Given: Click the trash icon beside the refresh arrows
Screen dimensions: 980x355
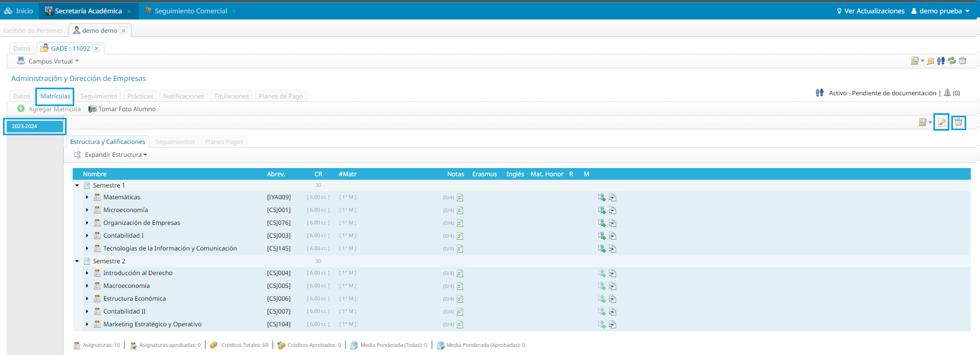Looking at the screenshot, I should 963,61.
